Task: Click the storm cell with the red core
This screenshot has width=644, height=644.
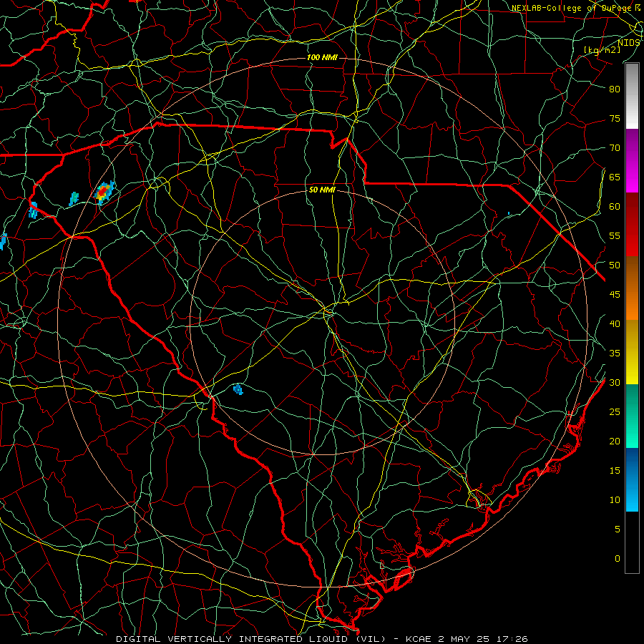Action: pyautogui.click(x=104, y=192)
